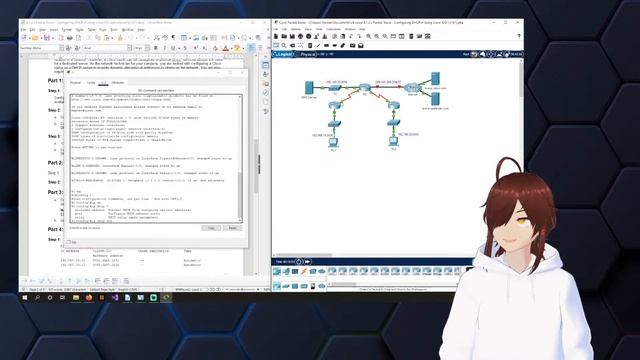Expand the Save button dropdown arrow in Writer
The height and width of the screenshot is (360, 640).
point(53,38)
